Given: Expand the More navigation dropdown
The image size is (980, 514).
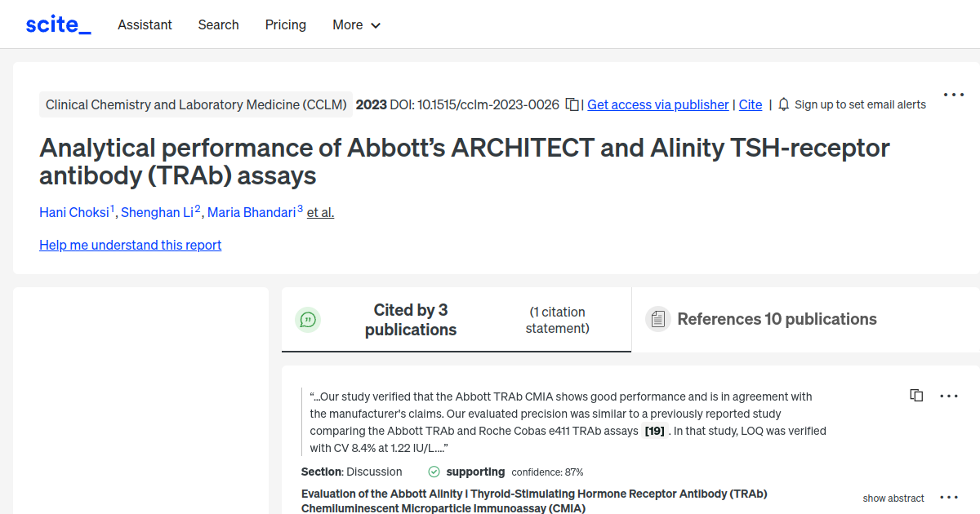Looking at the screenshot, I should point(356,25).
